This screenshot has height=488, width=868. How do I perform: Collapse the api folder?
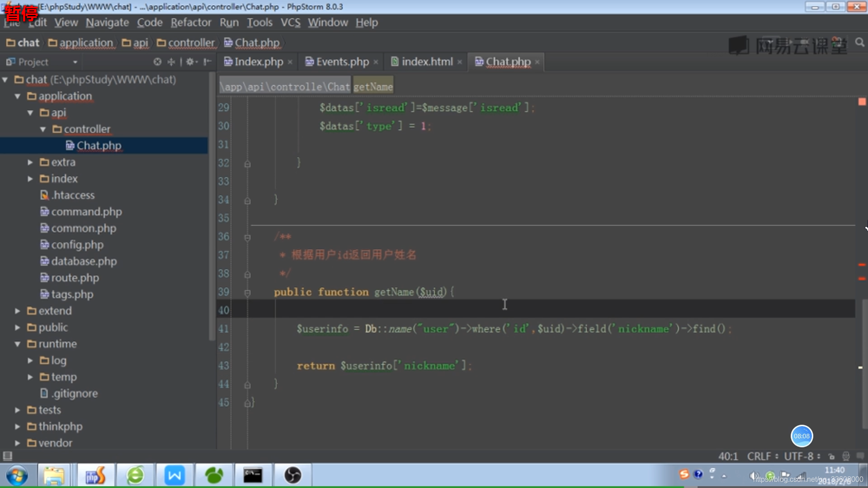coord(30,113)
